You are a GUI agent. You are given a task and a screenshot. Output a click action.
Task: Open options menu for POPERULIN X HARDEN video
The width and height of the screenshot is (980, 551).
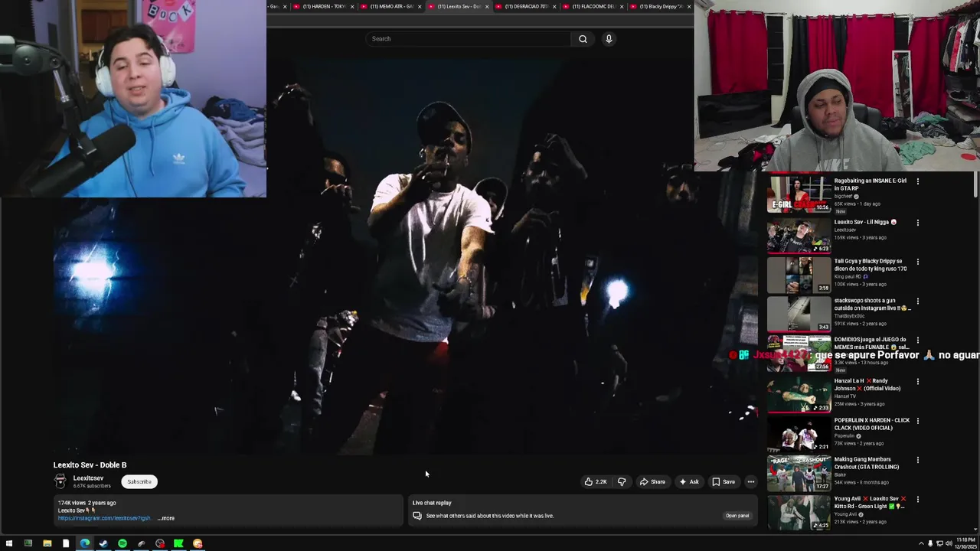(918, 421)
